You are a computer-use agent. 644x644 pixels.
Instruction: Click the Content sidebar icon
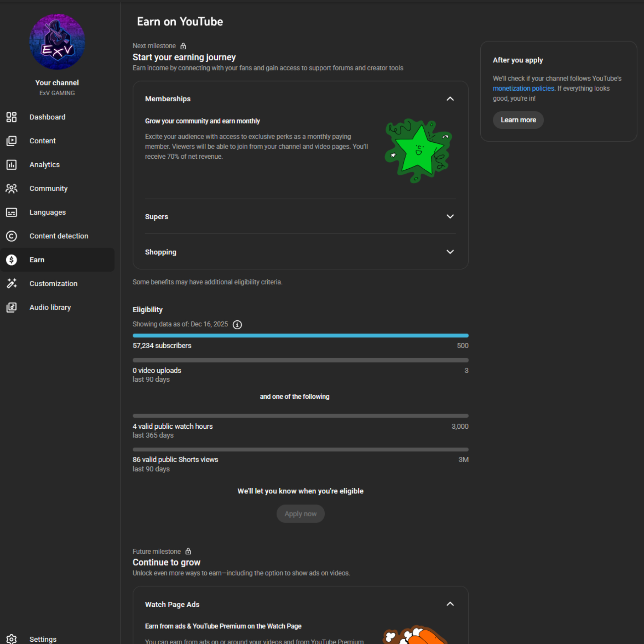pyautogui.click(x=11, y=141)
